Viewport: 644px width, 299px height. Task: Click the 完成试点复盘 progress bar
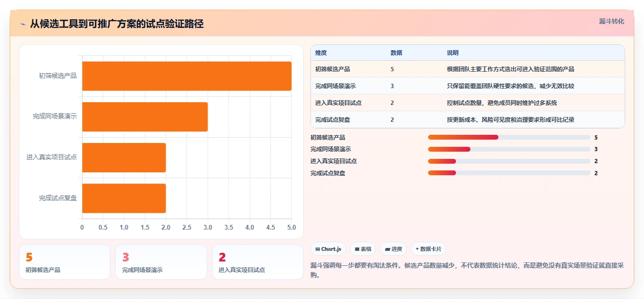tap(509, 173)
